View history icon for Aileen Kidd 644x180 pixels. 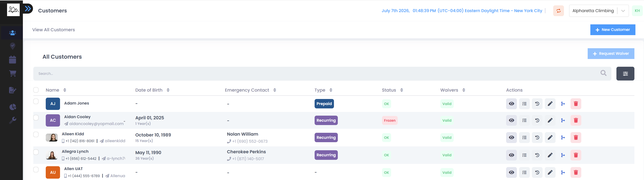(x=537, y=137)
